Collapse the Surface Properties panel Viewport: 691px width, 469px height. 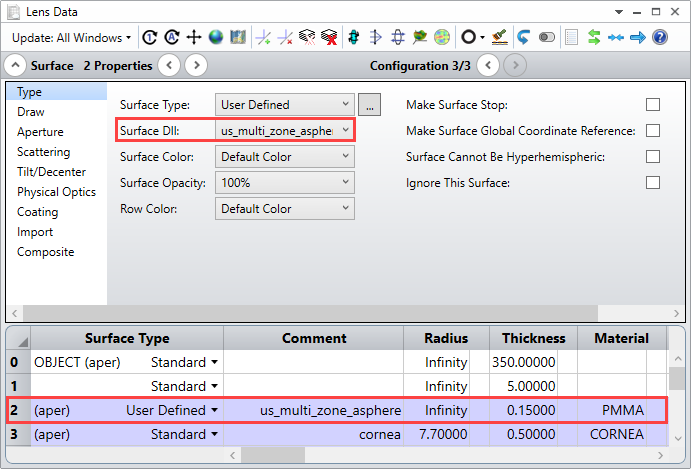tap(15, 66)
